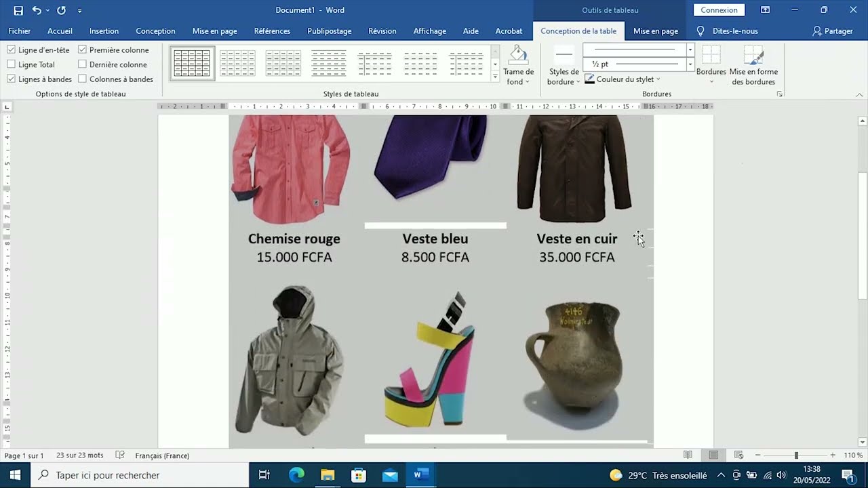The height and width of the screenshot is (488, 868).
Task: Open the Acrobat tab
Action: click(x=509, y=31)
